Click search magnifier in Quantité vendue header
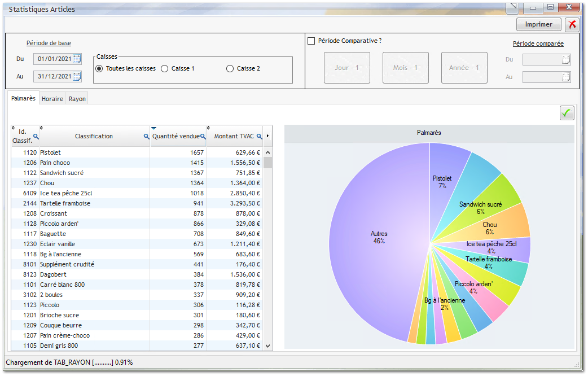Image resolution: width=588 pixels, height=376 pixels. click(203, 137)
